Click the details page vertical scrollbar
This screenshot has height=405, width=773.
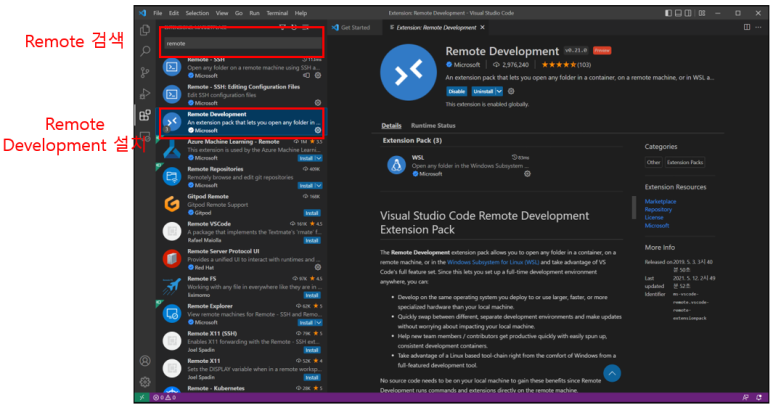pos(633,207)
